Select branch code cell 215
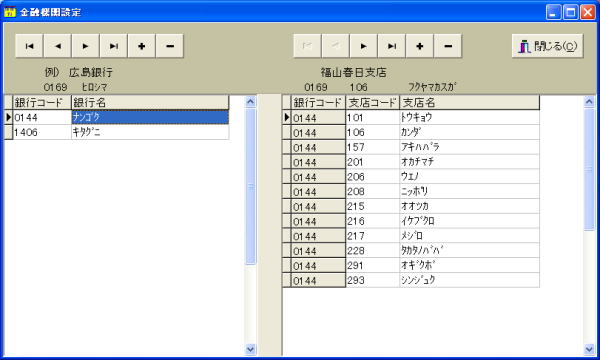 (373, 206)
